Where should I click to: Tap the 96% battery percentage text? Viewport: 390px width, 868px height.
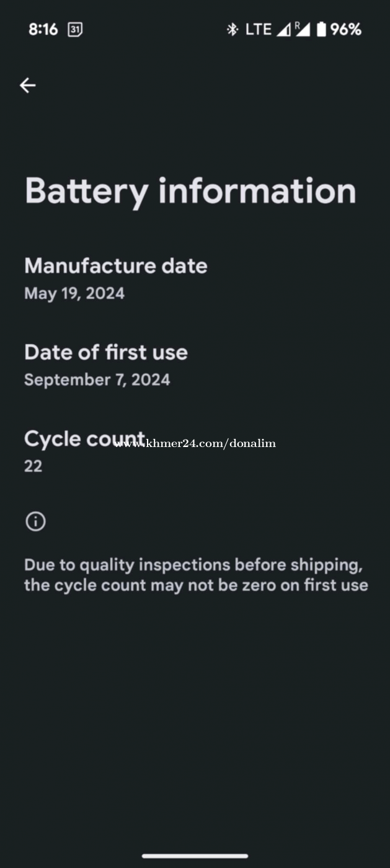coord(346,29)
